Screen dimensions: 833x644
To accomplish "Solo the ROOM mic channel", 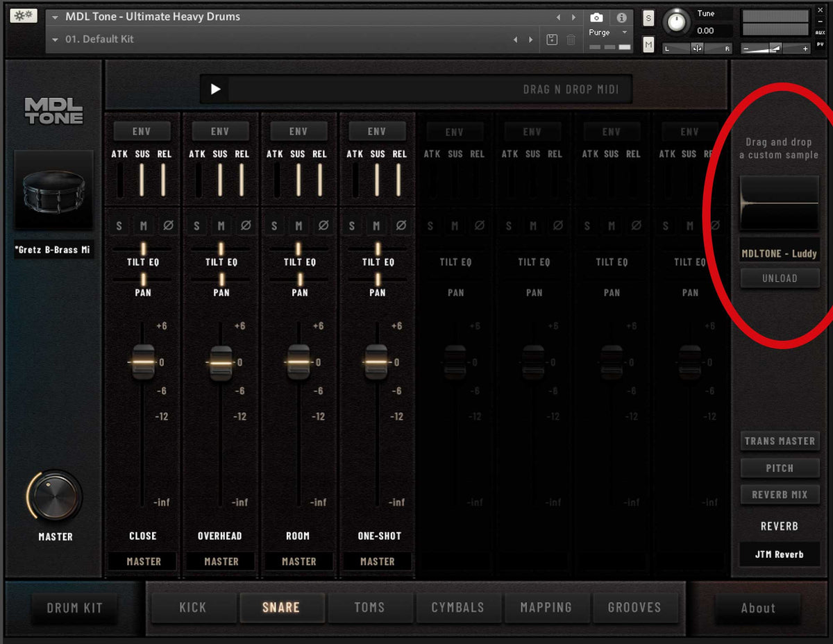I will coord(275,226).
